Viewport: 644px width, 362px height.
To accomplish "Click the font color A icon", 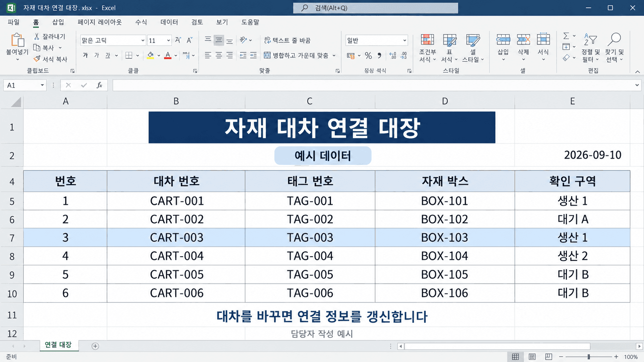I will [168, 55].
